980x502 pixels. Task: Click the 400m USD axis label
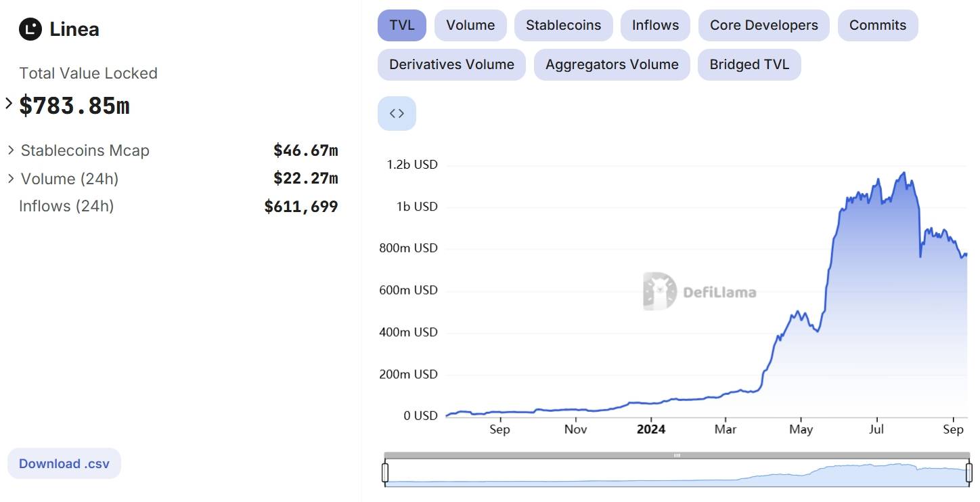(408, 333)
